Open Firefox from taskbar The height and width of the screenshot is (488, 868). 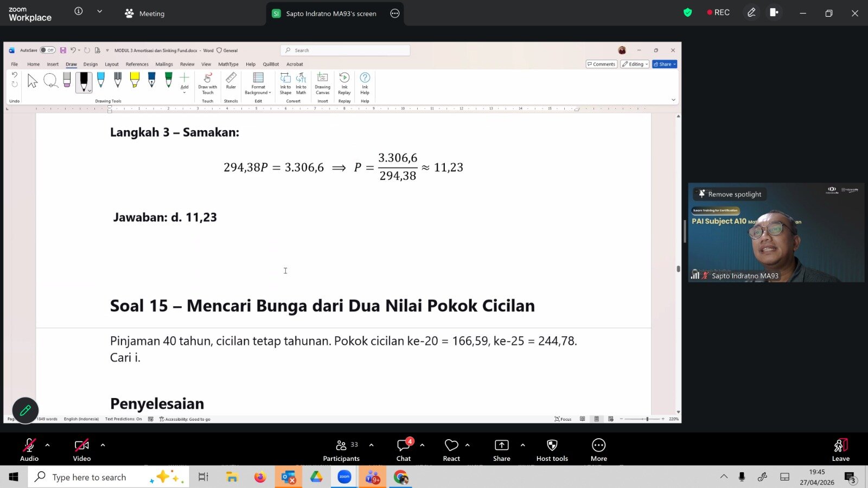click(260, 477)
